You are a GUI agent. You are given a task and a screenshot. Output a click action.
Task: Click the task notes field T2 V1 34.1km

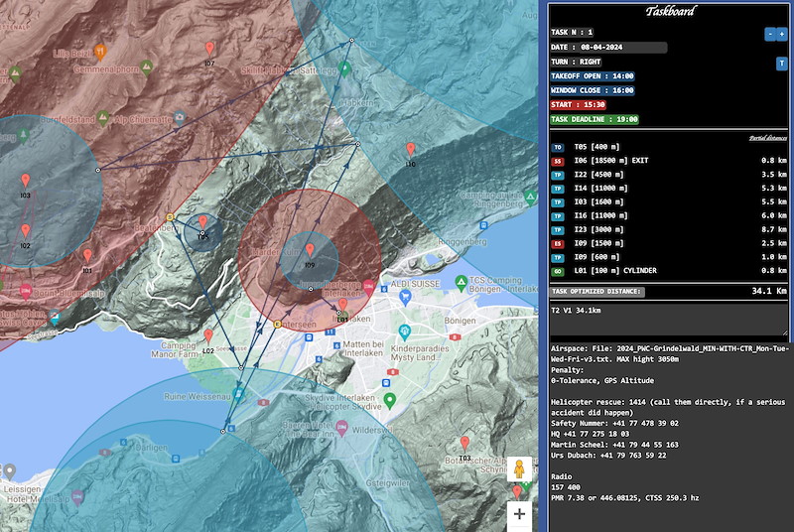pos(668,319)
